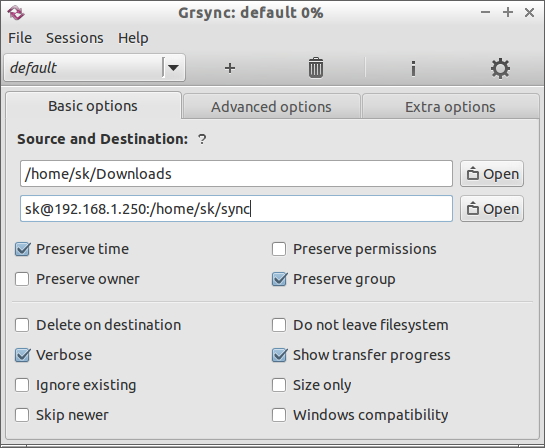Delete session with the trash icon
Screen dimensions: 545x448
316,68
